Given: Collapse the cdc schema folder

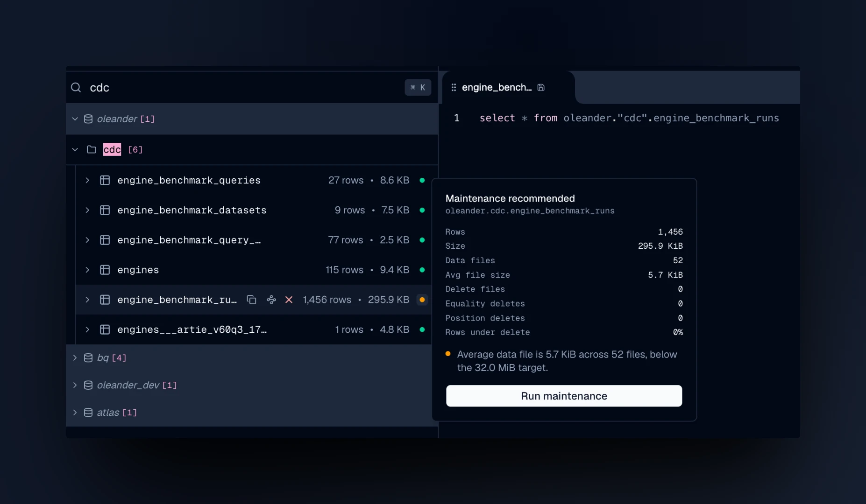Looking at the screenshot, I should coord(75,150).
